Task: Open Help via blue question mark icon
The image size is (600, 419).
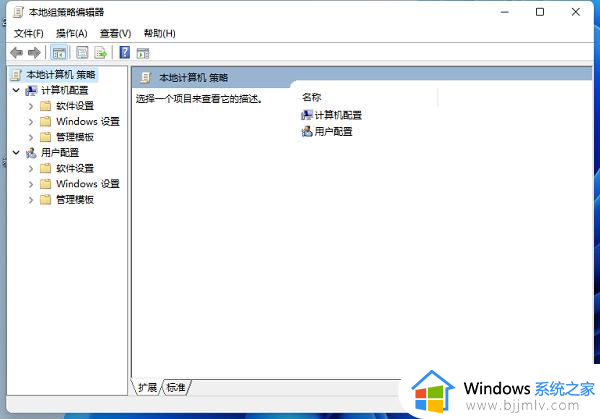Action: (125, 52)
